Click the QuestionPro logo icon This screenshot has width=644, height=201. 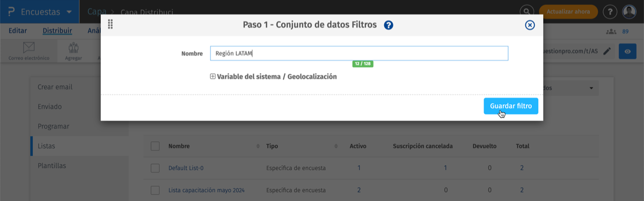pyautogui.click(x=11, y=11)
